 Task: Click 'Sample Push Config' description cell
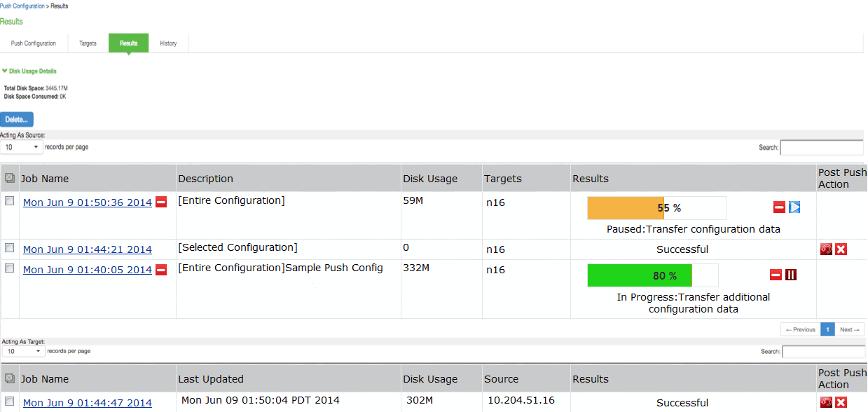click(334, 268)
